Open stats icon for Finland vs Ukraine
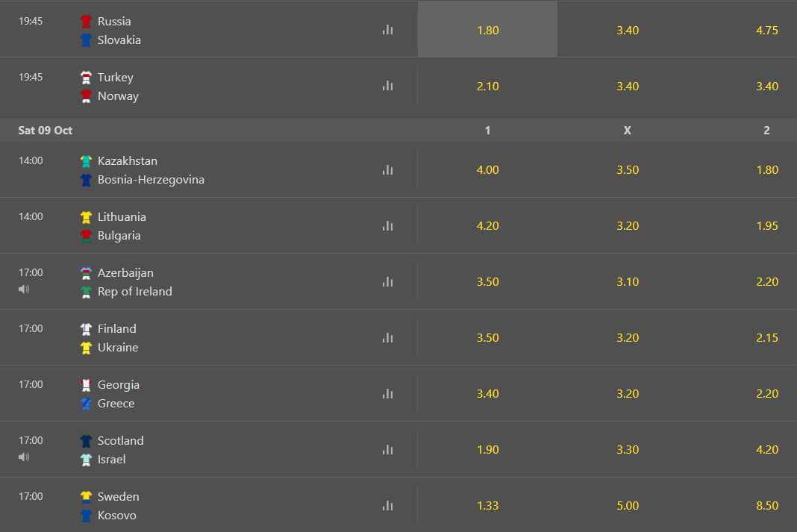 point(388,337)
